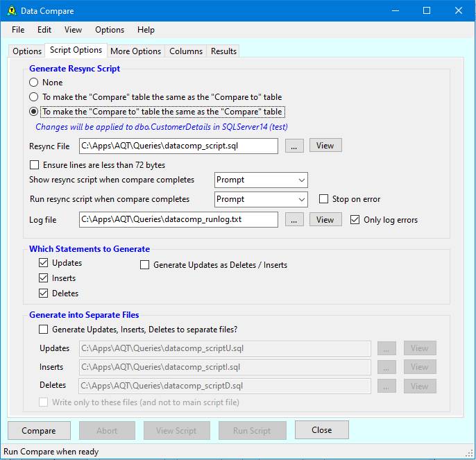This screenshot has height=460, width=476.
Task: Uncheck Only log errors
Action: (x=384, y=220)
